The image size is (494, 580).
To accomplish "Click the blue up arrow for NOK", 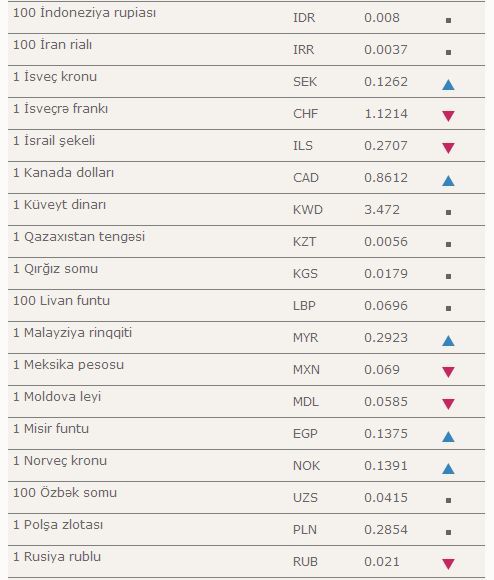I will (x=448, y=468).
